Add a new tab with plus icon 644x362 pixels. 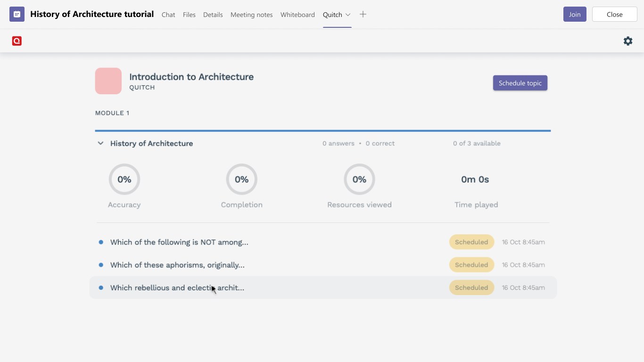[x=363, y=14]
